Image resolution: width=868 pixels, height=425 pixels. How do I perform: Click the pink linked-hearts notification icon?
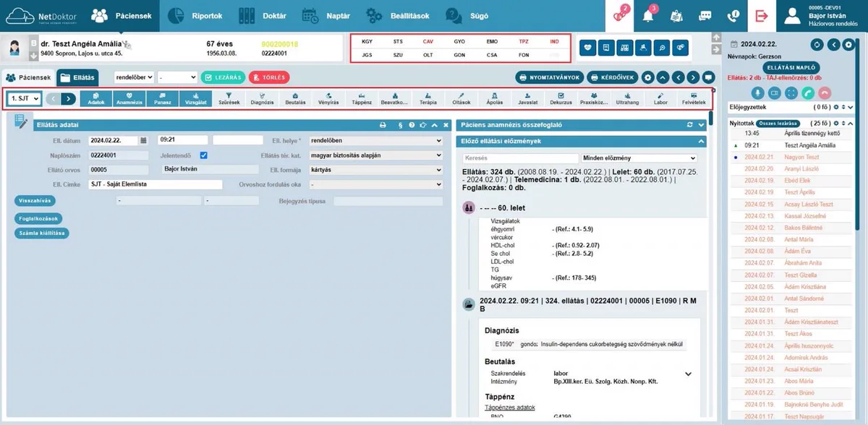pyautogui.click(x=621, y=15)
